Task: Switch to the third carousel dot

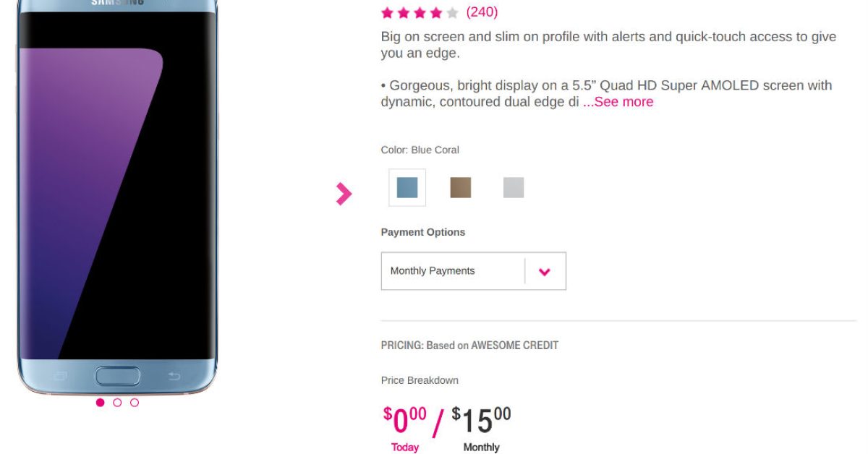Action: click(x=135, y=403)
